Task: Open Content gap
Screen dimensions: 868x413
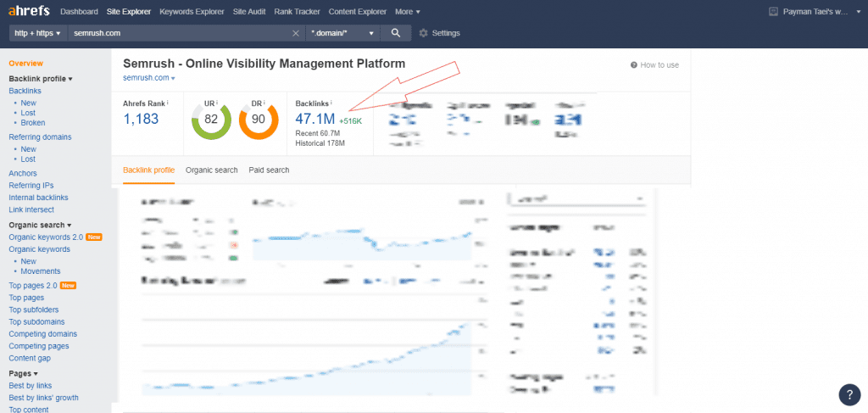Action: (x=30, y=359)
